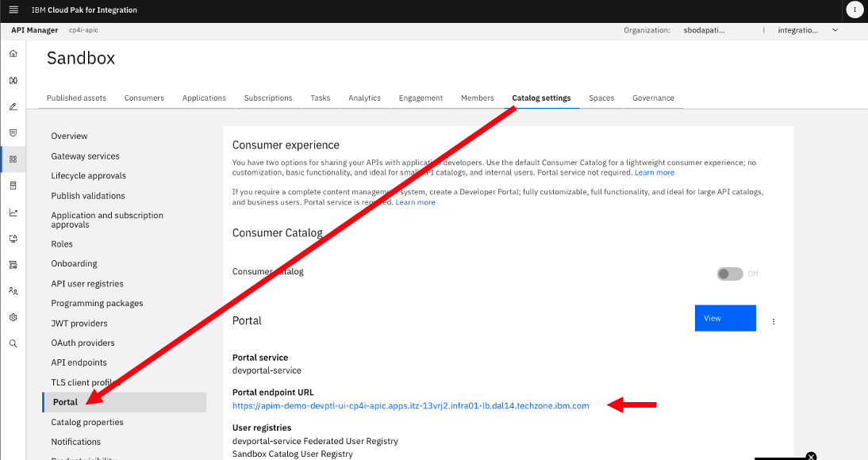Click the sbodapati organization name
This screenshot has width=868, height=460.
click(704, 30)
